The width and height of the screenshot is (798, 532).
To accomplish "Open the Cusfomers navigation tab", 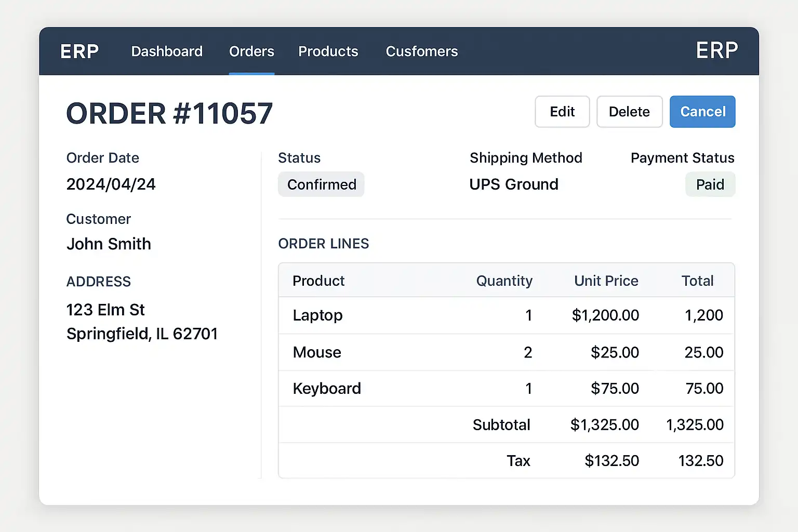I will (x=422, y=51).
